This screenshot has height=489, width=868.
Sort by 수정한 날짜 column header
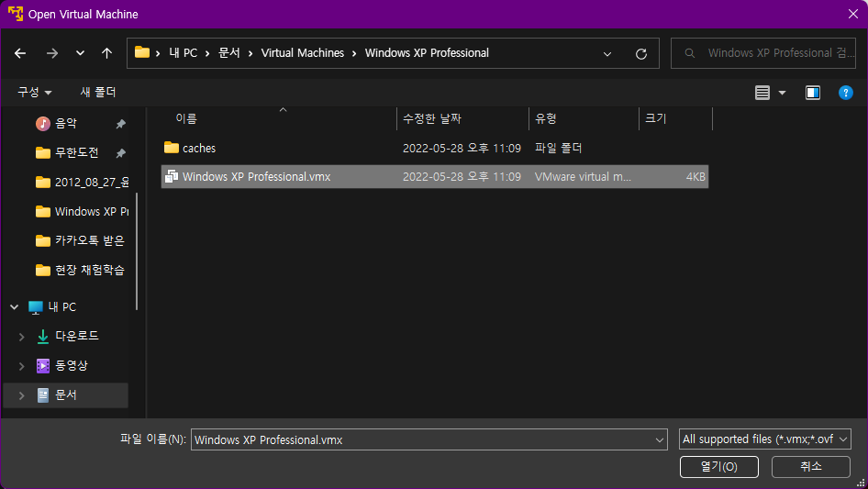click(462, 118)
